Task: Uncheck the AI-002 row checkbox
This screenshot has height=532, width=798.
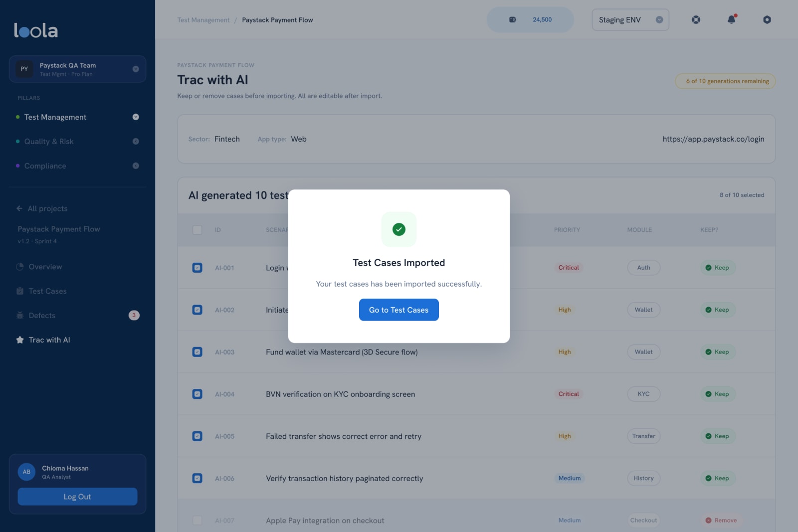Action: [x=198, y=310]
